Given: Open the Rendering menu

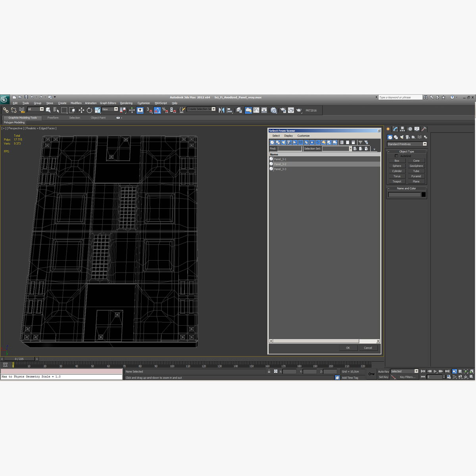Looking at the screenshot, I should [126, 103].
